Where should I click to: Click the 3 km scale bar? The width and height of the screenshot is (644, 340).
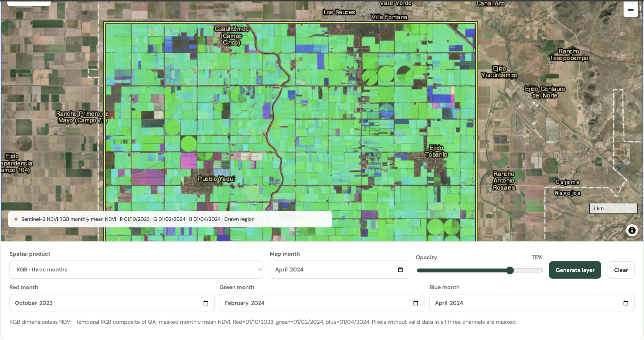pyautogui.click(x=613, y=209)
